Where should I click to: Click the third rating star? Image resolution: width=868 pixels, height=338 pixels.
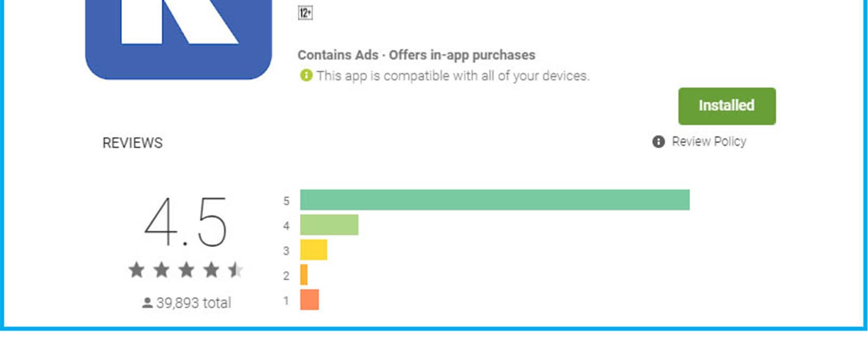(187, 270)
